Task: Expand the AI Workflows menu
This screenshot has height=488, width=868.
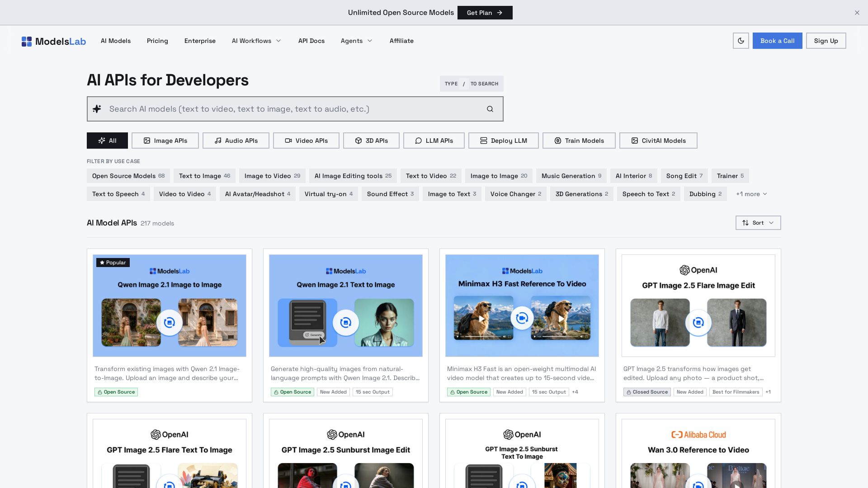Action: tap(256, 41)
